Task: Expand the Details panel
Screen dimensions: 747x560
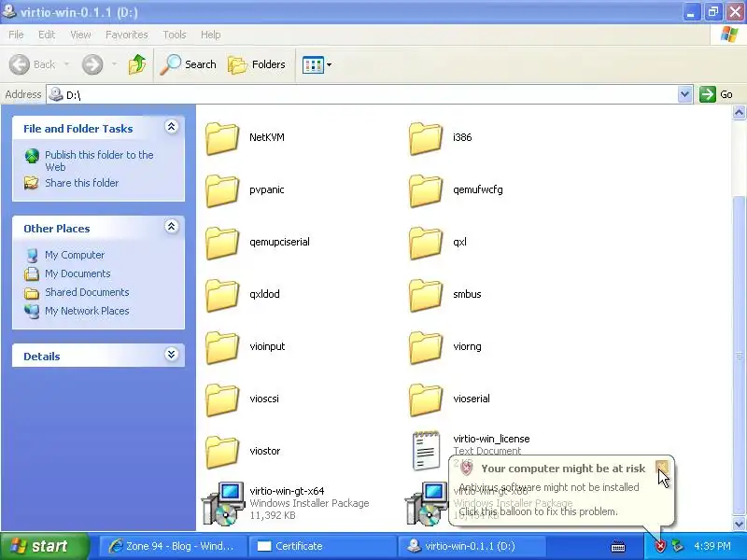Action: click(x=172, y=355)
